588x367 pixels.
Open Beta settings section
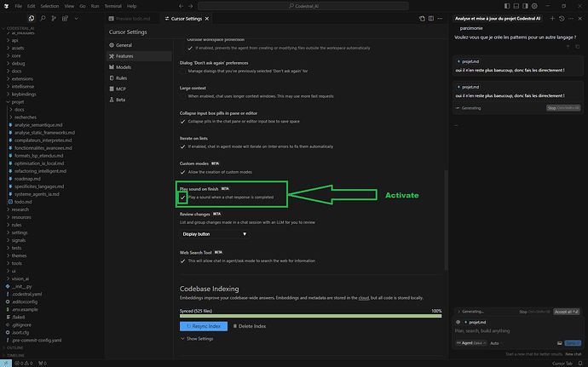[x=139, y=100]
